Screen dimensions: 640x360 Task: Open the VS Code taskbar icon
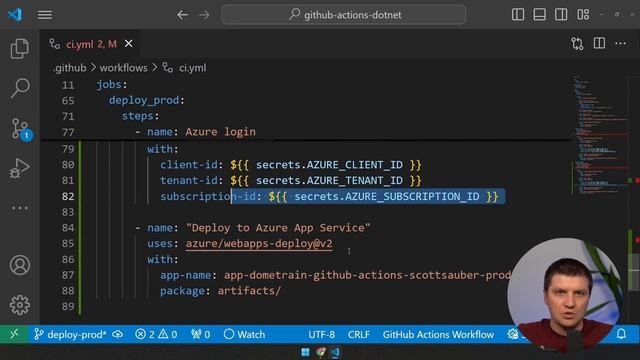(336, 352)
